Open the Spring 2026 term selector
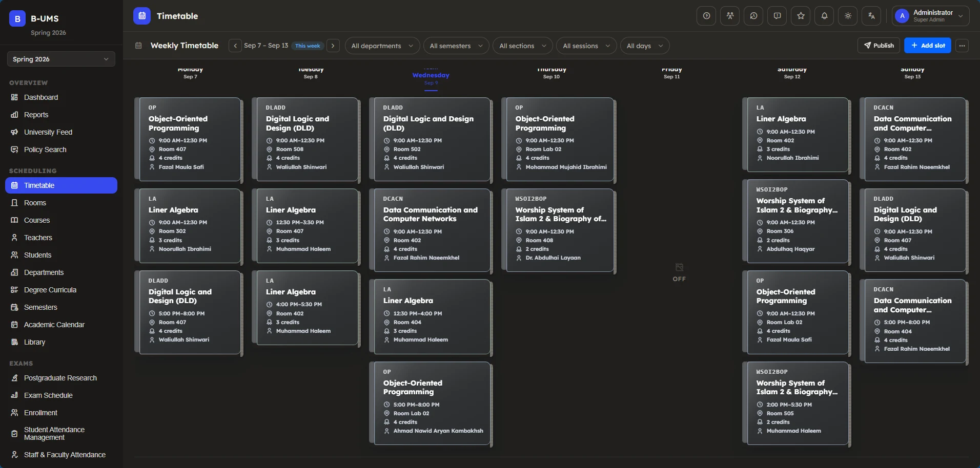 pyautogui.click(x=61, y=59)
